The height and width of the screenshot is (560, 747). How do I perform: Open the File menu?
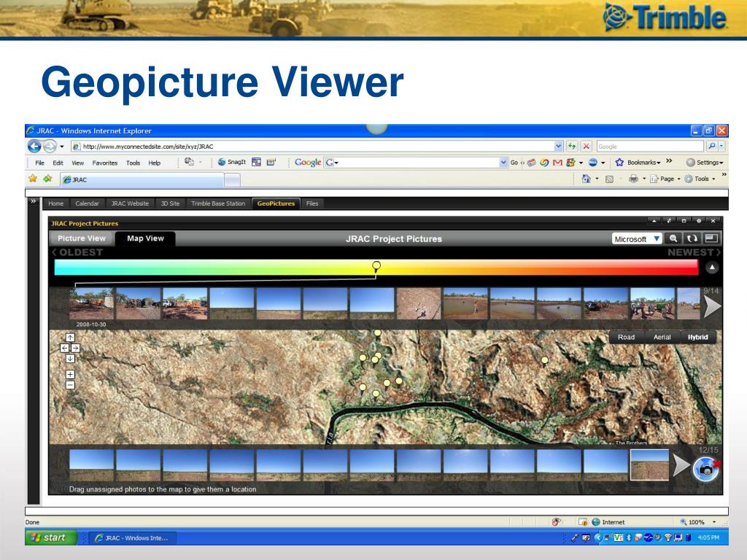tap(39, 163)
